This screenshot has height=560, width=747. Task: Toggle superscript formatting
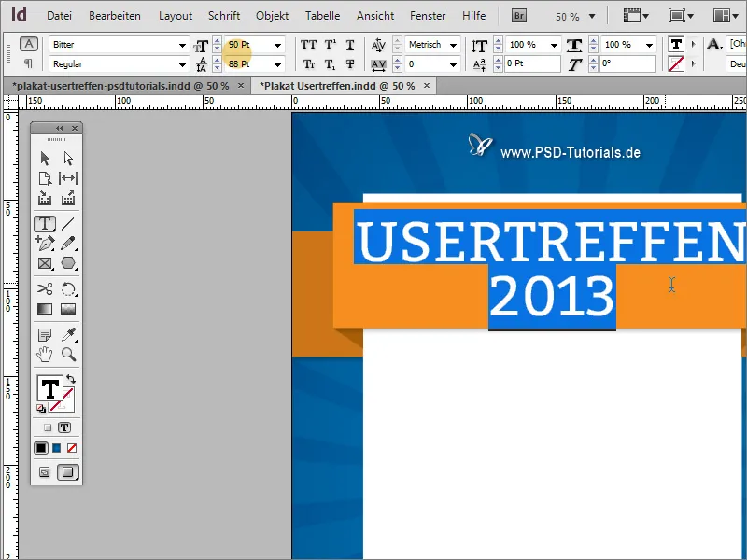tap(330, 43)
